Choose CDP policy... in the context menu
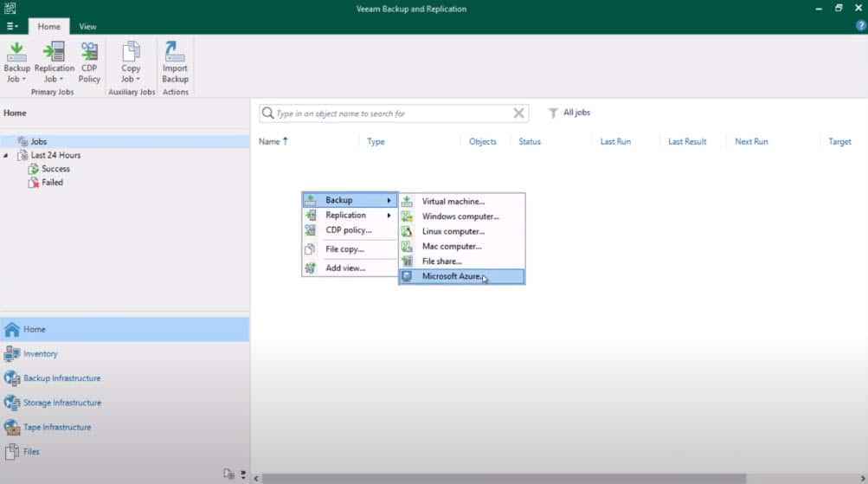 coord(350,229)
